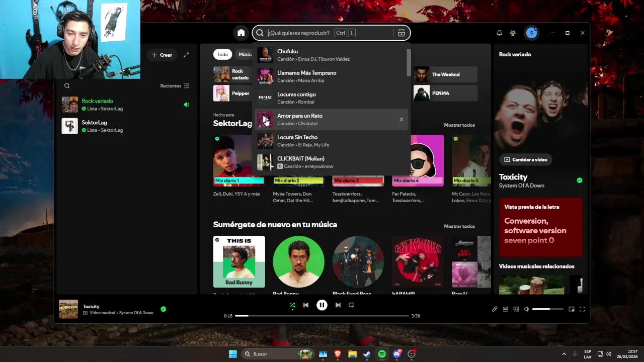Select Locura Sin Techo search result
Screen dimensions: 644x362
point(330,141)
